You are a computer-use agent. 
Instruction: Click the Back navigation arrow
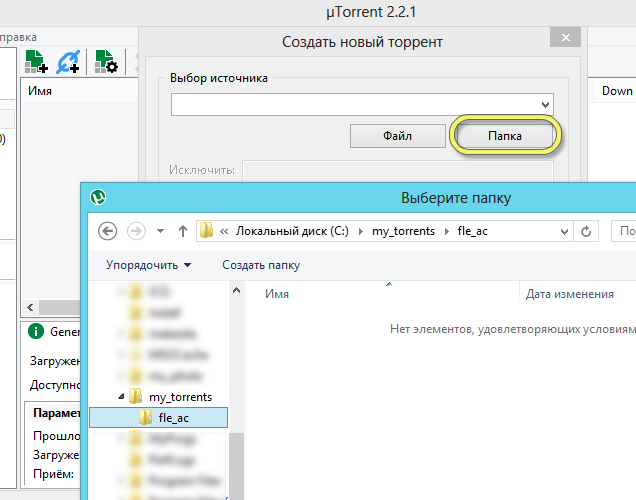click(107, 231)
